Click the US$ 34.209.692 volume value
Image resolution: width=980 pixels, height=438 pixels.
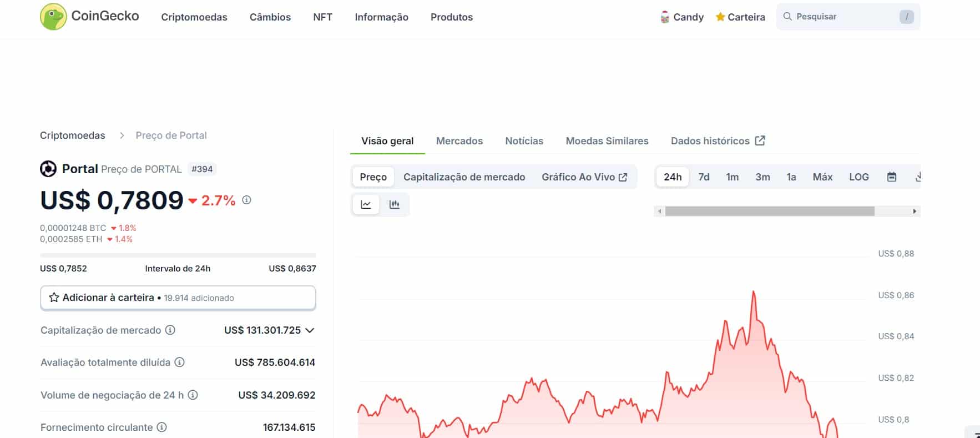coord(277,395)
